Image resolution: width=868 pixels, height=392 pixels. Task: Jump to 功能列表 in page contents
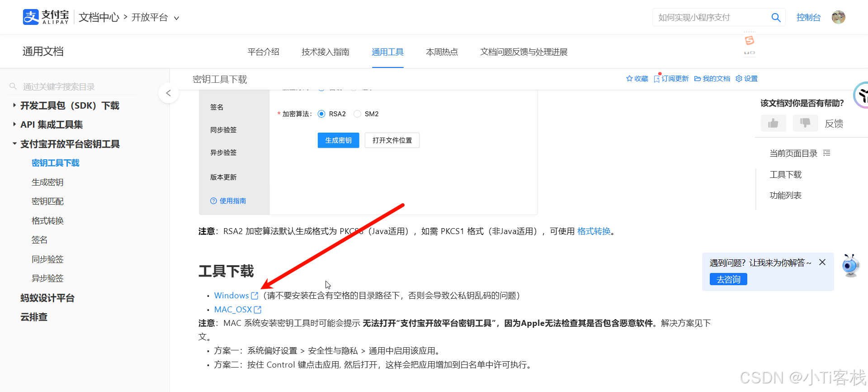coord(786,196)
